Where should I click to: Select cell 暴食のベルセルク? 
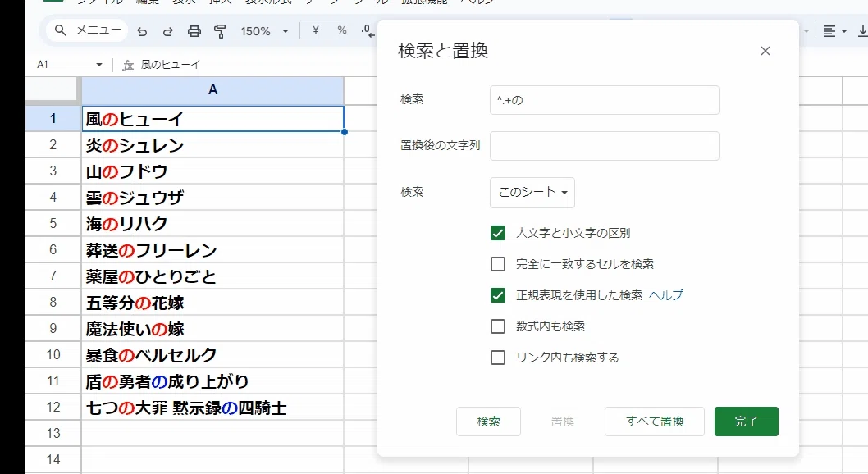coord(212,354)
